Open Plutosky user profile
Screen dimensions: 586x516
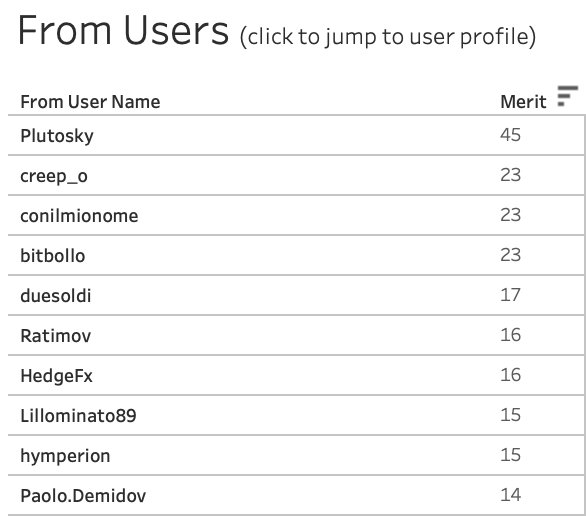pos(57,136)
